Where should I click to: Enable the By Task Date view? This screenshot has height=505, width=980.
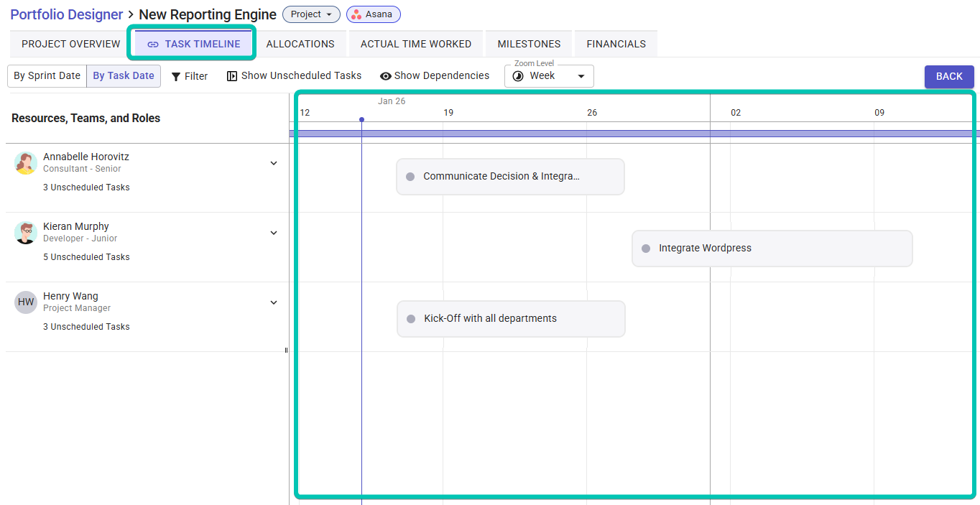[123, 75]
